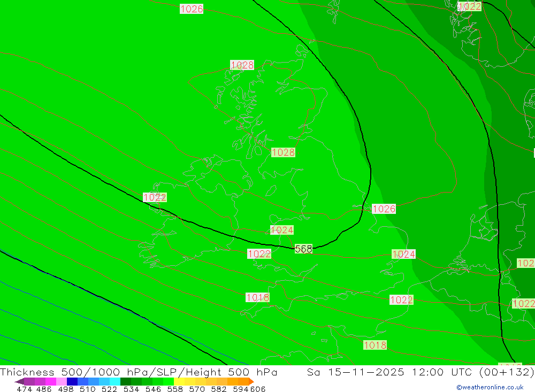Click the 1028 label over northern Scotland
The image size is (535, 392).
[242, 65]
